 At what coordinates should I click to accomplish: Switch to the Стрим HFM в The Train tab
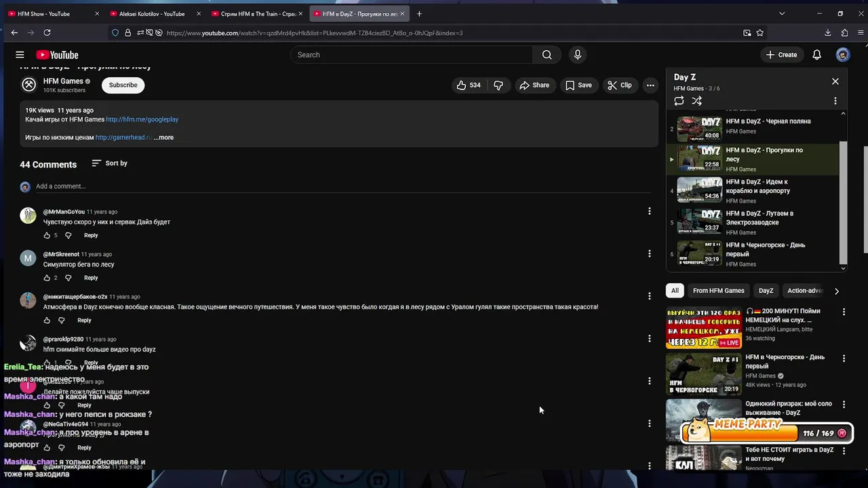pos(258,14)
